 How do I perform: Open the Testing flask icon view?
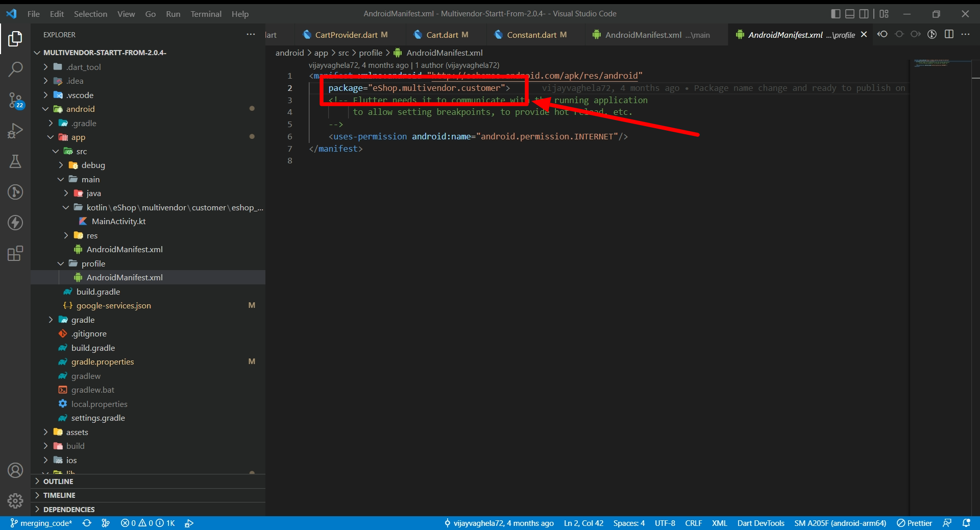pos(15,161)
